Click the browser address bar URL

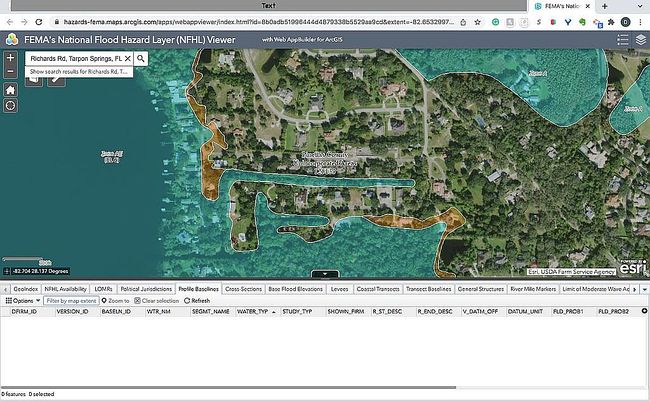[259, 22]
